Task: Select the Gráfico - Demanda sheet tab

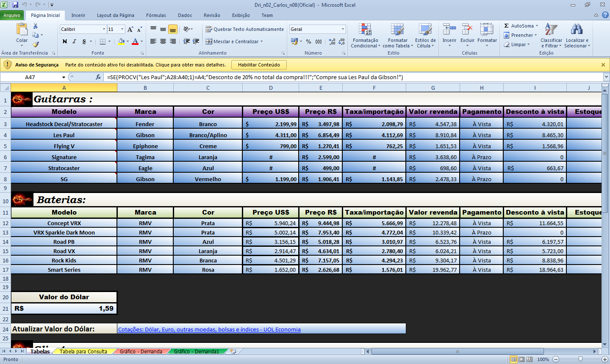Action: tap(141, 351)
